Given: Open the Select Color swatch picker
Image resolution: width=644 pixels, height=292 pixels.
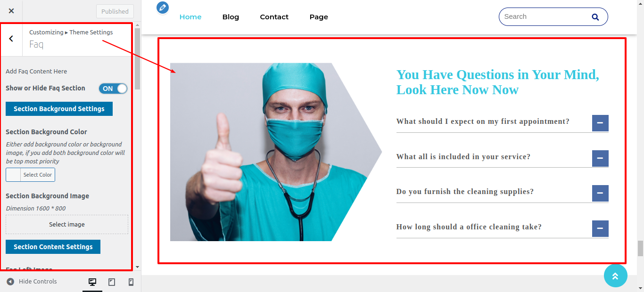Looking at the screenshot, I should (x=30, y=175).
